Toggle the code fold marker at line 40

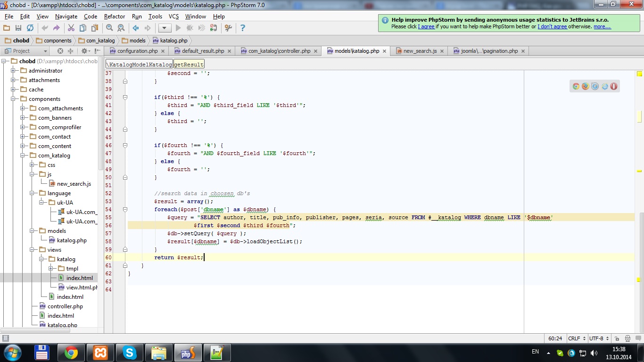[x=125, y=98]
